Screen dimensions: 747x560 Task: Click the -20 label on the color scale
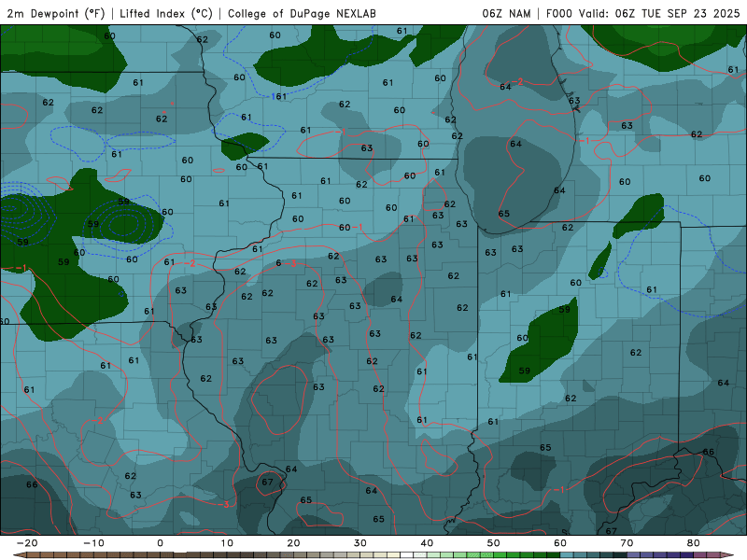[27, 543]
